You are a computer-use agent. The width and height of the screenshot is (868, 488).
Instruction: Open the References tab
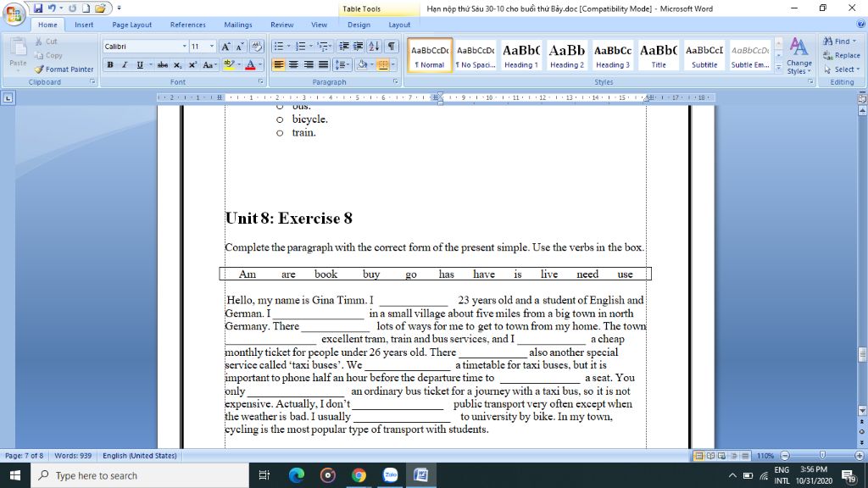[187, 25]
